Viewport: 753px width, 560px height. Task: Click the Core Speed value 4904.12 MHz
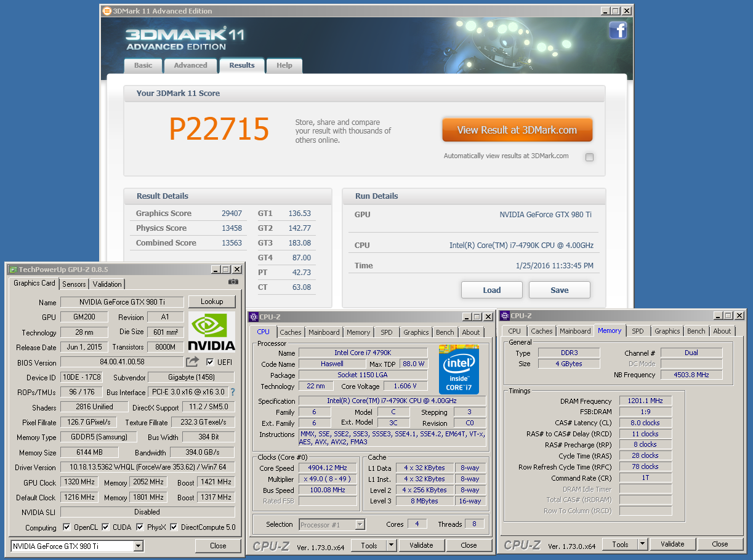coord(328,468)
